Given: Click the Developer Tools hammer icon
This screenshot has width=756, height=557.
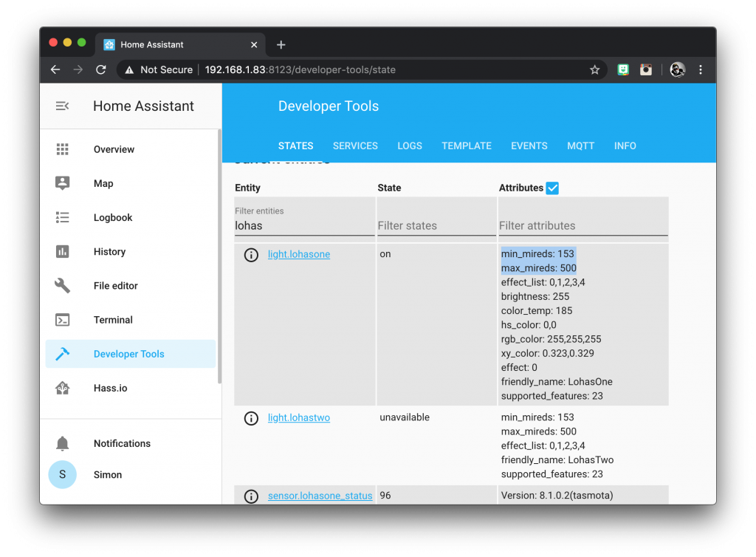Looking at the screenshot, I should [x=62, y=354].
